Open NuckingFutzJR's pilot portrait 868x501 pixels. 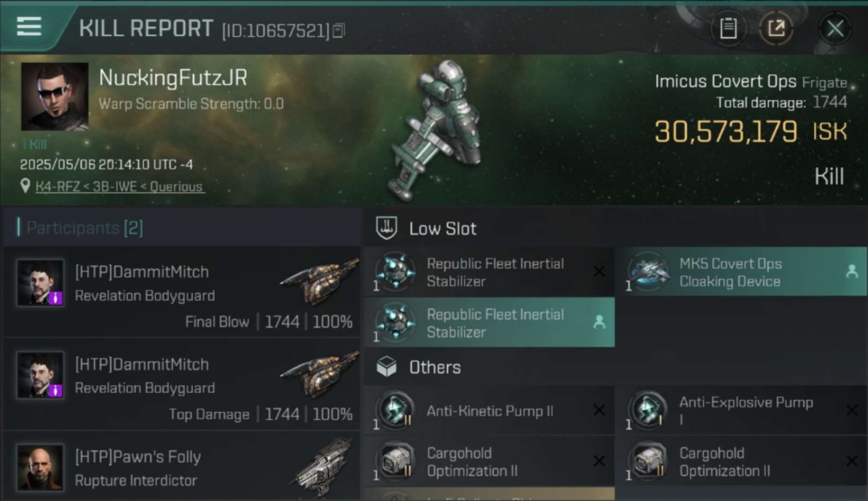pyautogui.click(x=55, y=97)
